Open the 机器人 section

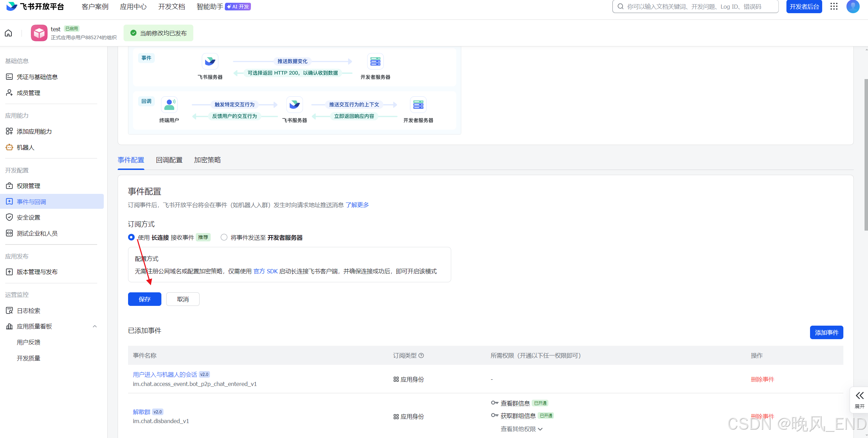[25, 147]
